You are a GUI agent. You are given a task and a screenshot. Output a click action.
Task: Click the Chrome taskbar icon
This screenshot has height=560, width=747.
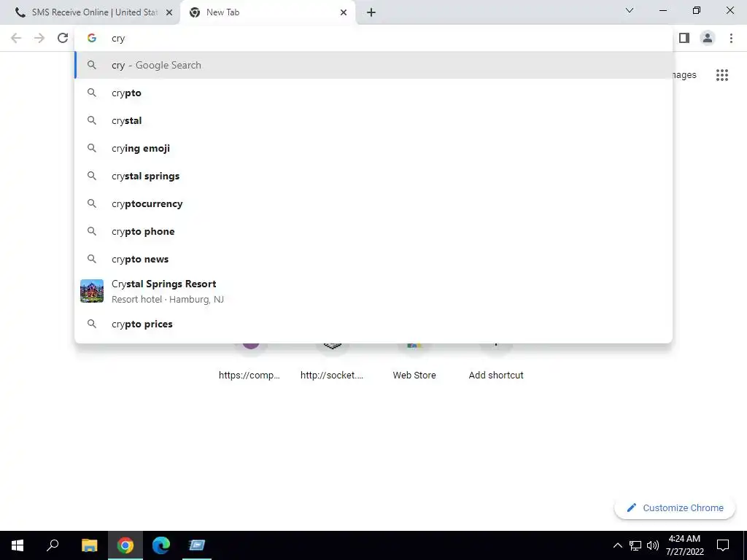125,545
